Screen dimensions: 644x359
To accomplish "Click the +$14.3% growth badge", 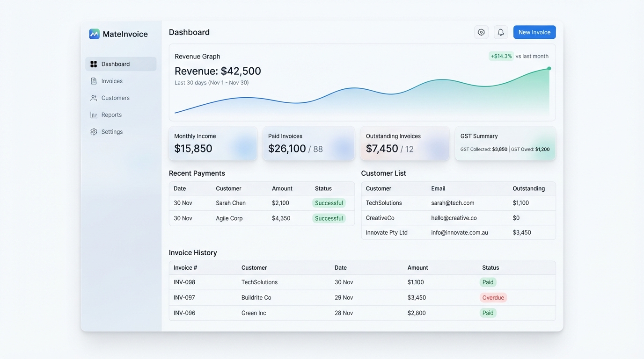I will pos(501,56).
